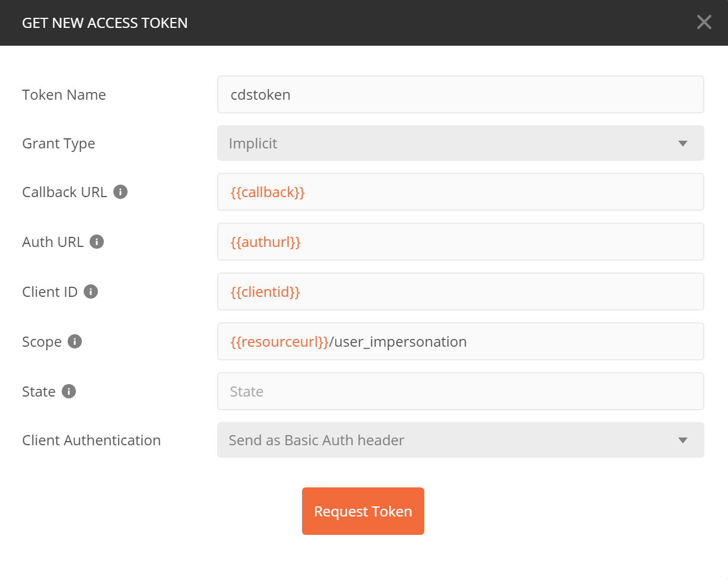Focus the Token Name field containing cdstoken
Screen dimensions: 728x580
click(x=460, y=94)
